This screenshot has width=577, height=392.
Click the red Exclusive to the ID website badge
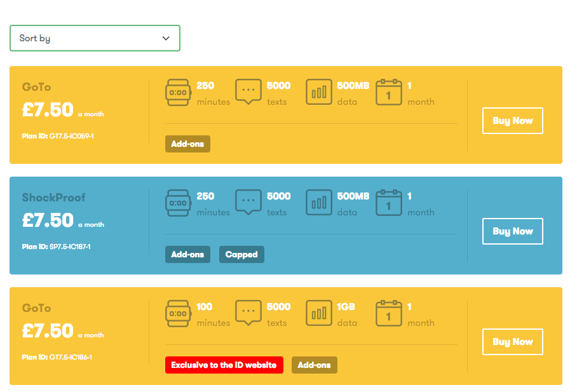click(224, 365)
